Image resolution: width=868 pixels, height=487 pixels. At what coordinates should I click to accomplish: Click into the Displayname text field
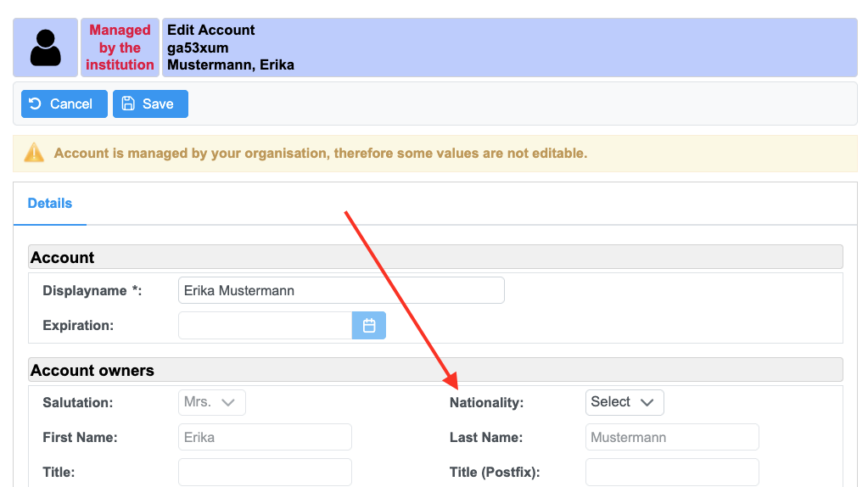tap(341, 290)
